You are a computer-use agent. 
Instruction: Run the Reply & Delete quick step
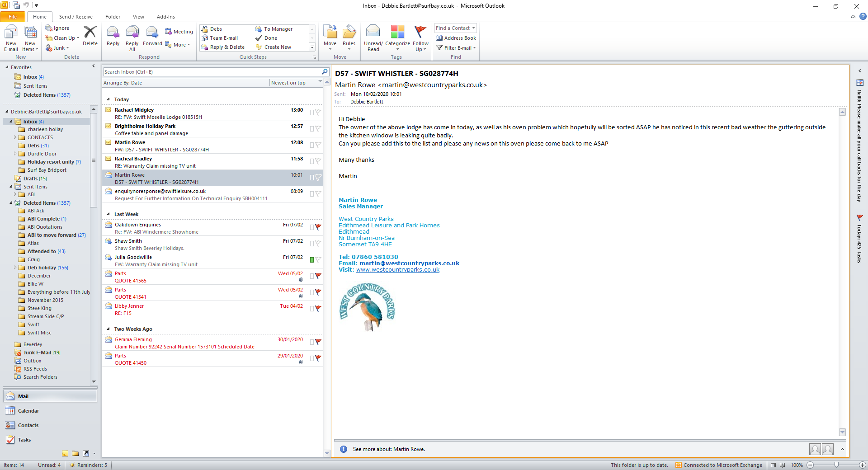pos(223,47)
